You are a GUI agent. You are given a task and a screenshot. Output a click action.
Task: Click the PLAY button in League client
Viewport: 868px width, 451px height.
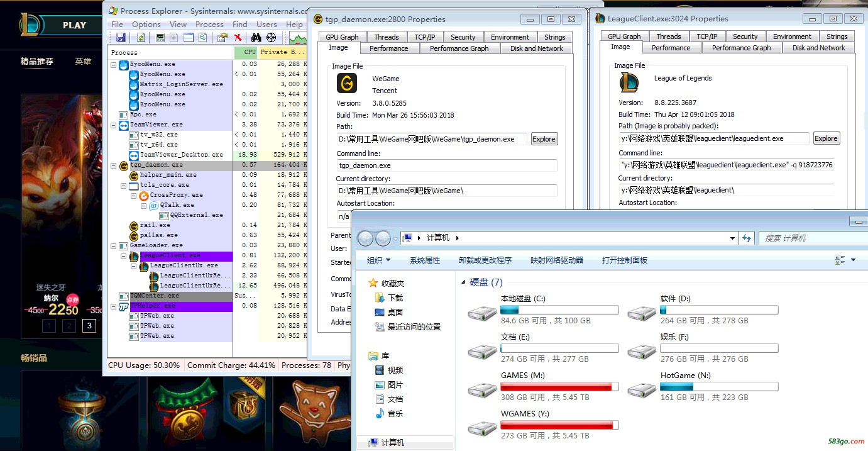coord(74,26)
